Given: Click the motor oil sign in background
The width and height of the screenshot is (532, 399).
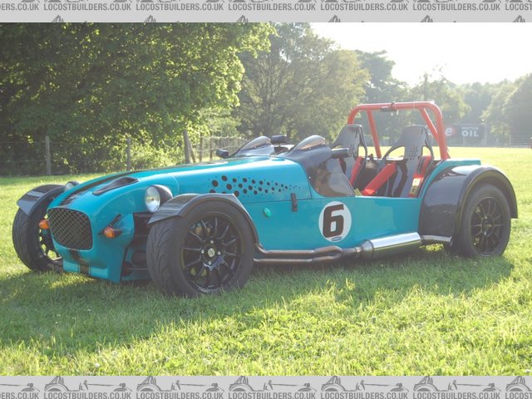Looking at the screenshot, I should (467, 131).
